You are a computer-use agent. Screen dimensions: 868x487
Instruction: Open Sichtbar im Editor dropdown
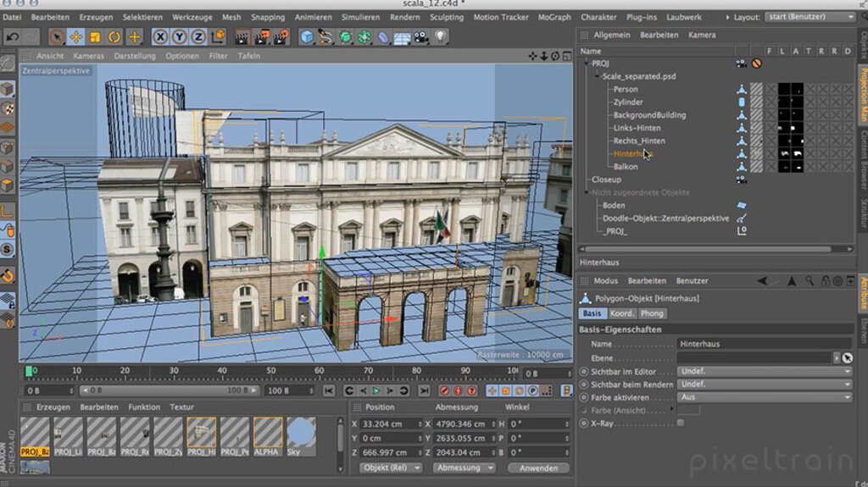pyautogui.click(x=765, y=371)
